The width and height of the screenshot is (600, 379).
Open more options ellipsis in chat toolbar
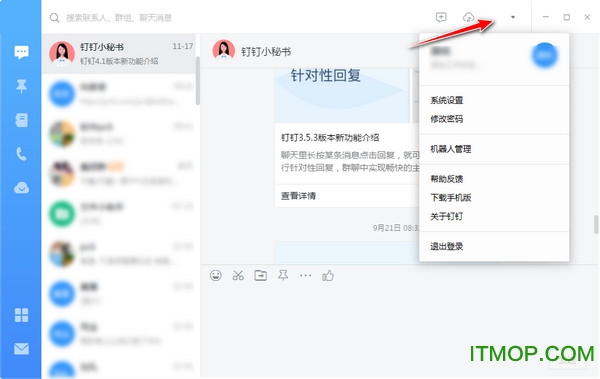click(x=305, y=275)
